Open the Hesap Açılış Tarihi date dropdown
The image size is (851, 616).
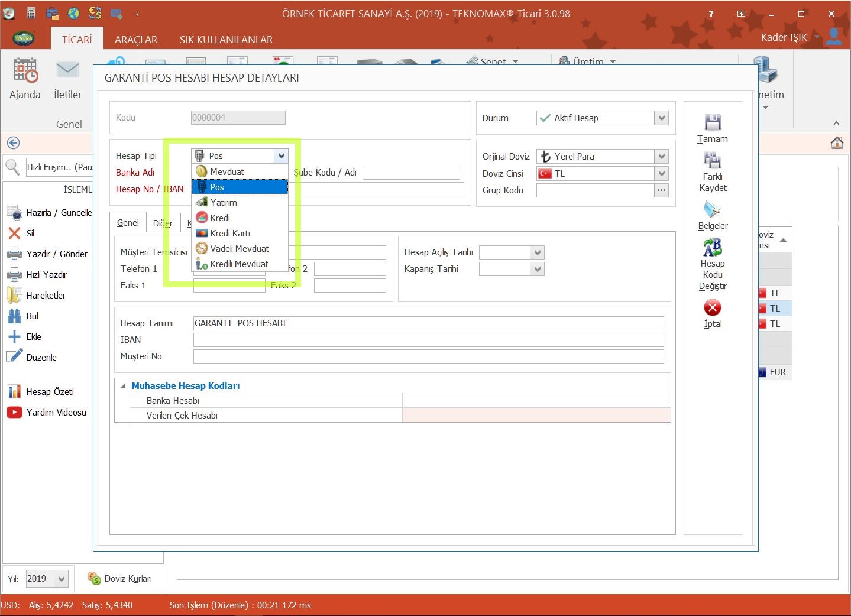(537, 252)
